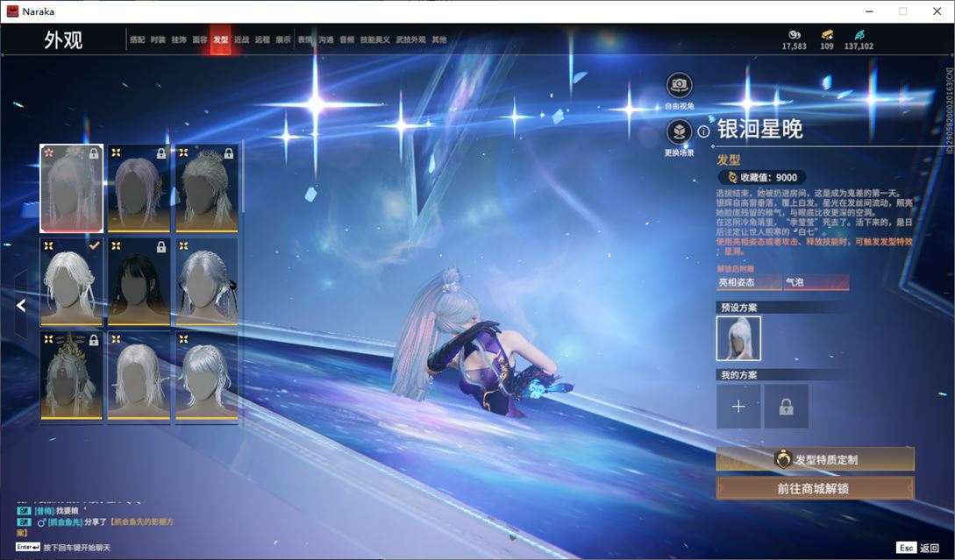Switch to the 远程 tab
This screenshot has height=560, width=955.
[x=262, y=39]
